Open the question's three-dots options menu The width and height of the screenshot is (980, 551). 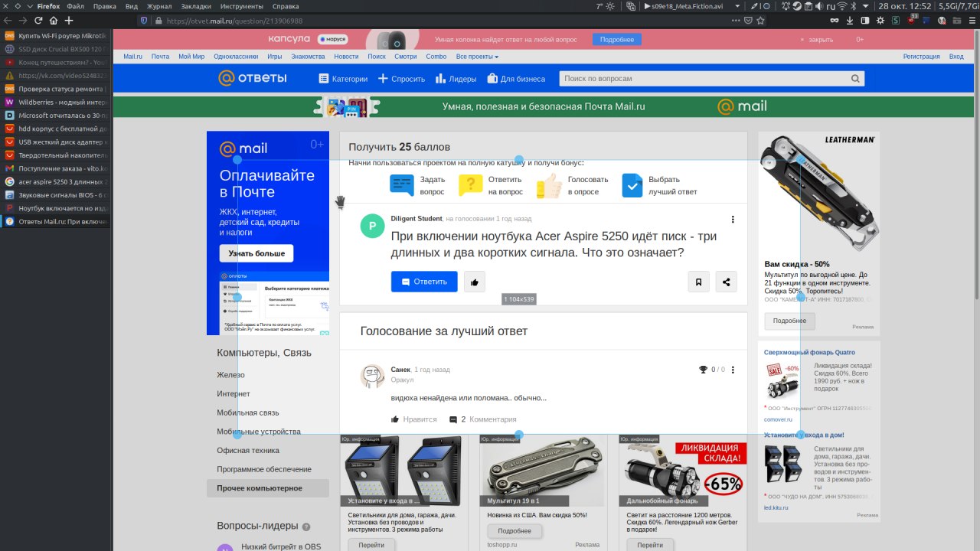tap(733, 220)
